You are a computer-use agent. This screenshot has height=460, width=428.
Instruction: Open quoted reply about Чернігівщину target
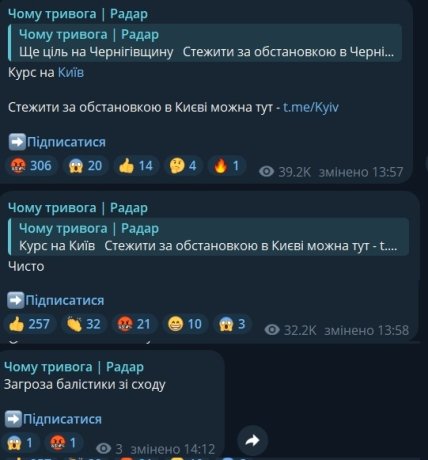point(205,43)
